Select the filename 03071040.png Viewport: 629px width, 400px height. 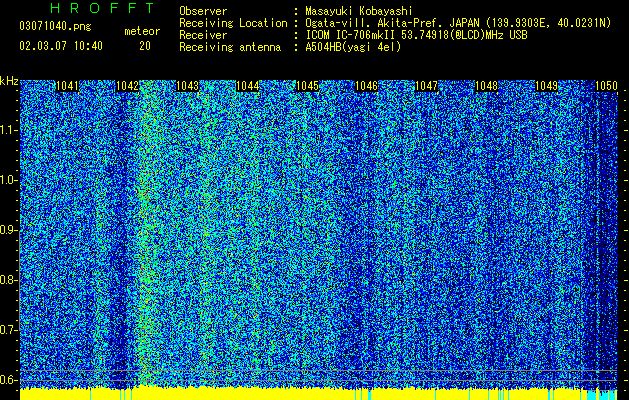tap(55, 27)
